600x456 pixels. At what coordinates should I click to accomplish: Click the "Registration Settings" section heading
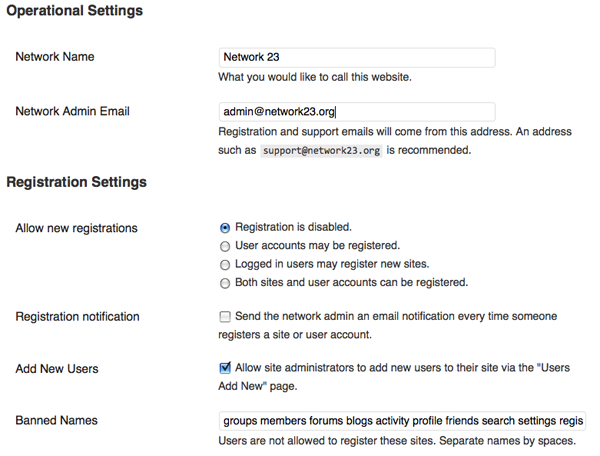(77, 182)
